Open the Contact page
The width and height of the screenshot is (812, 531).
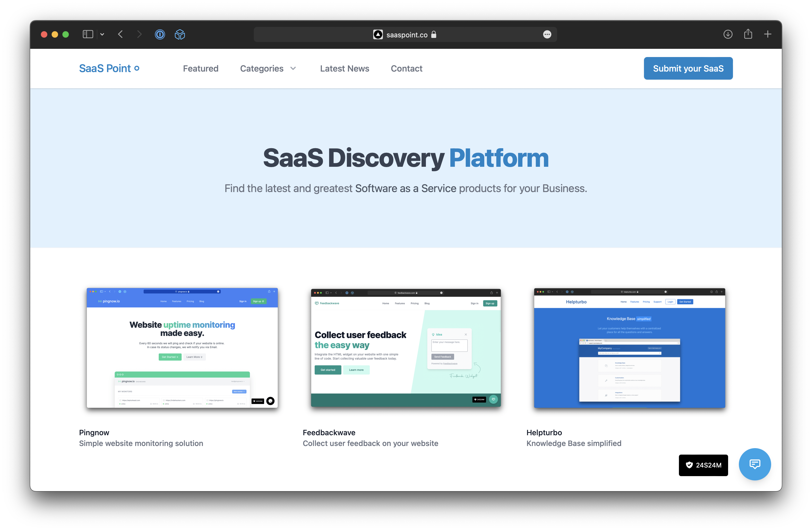[x=406, y=68]
